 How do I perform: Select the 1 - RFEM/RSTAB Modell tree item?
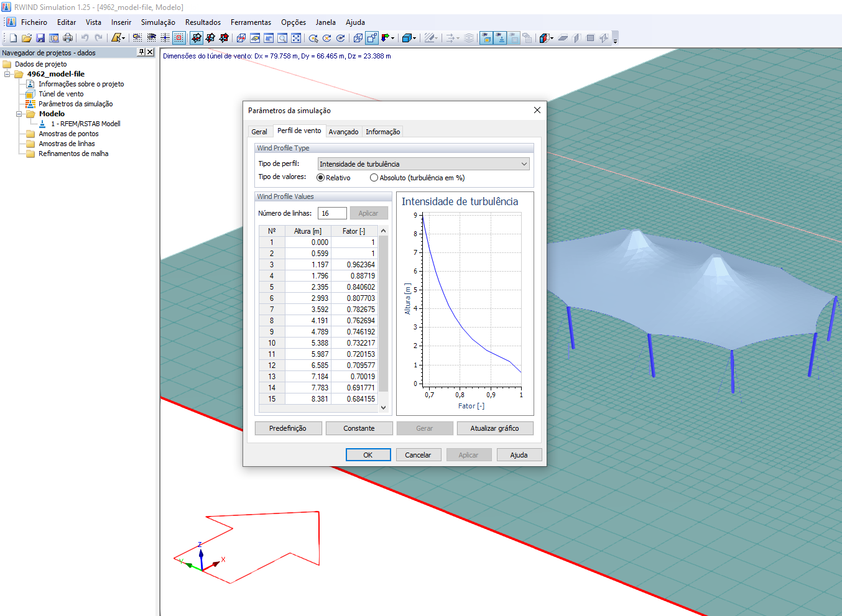click(86, 124)
